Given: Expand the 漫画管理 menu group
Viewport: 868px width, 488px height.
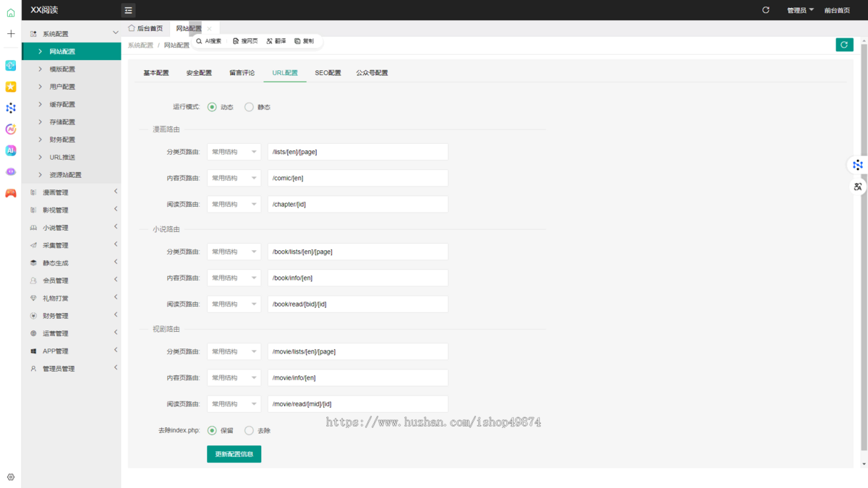Looking at the screenshot, I should [72, 192].
